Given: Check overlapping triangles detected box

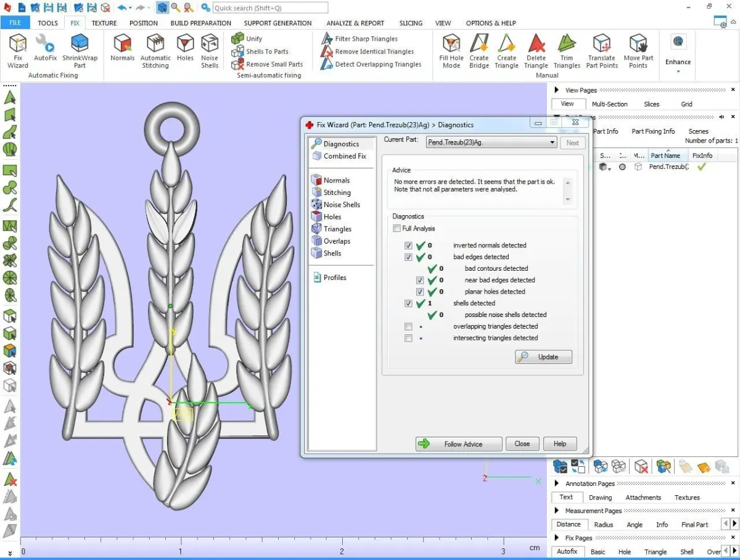Looking at the screenshot, I should click(408, 326).
